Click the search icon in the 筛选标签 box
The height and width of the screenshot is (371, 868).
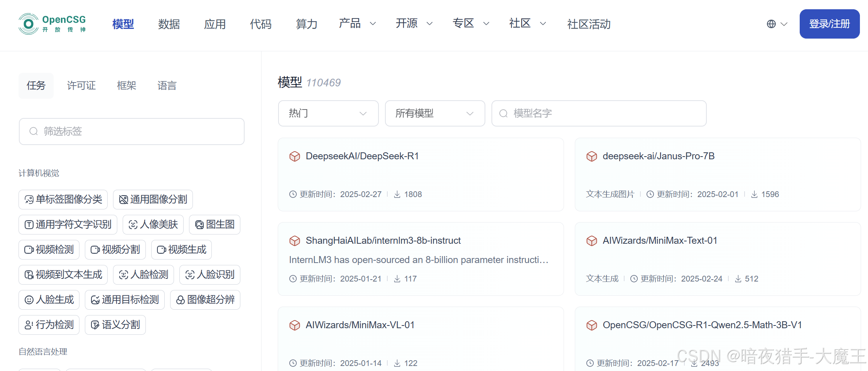point(34,132)
